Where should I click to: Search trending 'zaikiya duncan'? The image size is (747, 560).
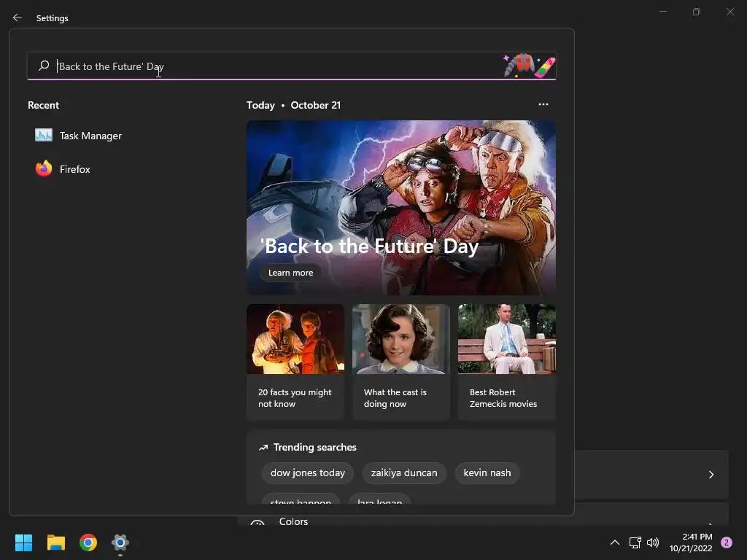click(404, 472)
